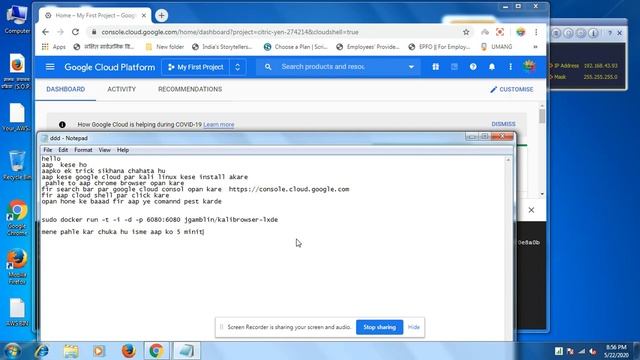Open the notifications bell
The image size is (640, 360).
point(491,67)
